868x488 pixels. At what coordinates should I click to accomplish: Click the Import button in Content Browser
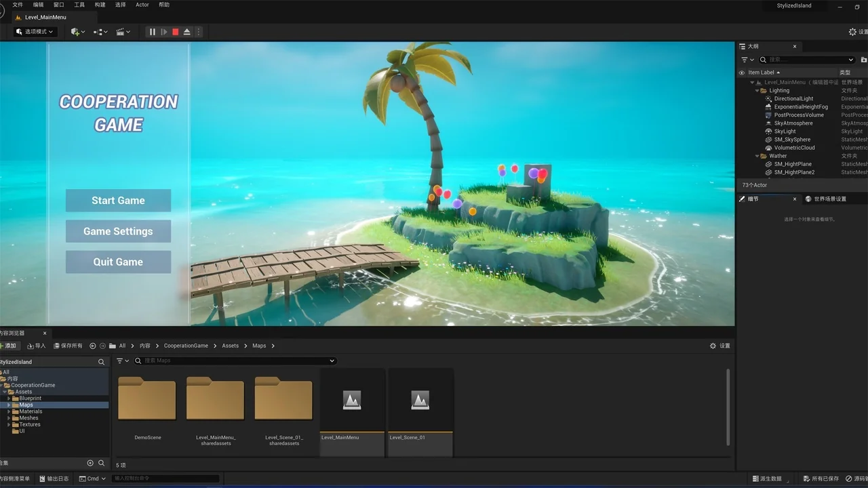tap(36, 346)
